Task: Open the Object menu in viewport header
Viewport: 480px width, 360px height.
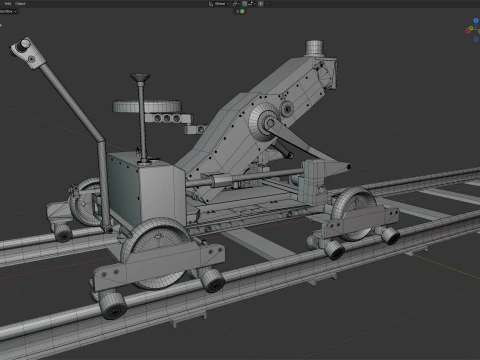Action: 20,4
